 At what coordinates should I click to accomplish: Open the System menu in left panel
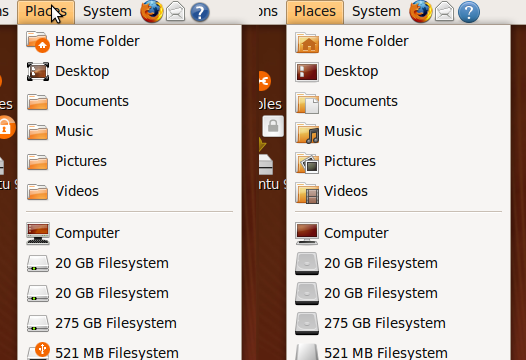pyautogui.click(x=107, y=12)
